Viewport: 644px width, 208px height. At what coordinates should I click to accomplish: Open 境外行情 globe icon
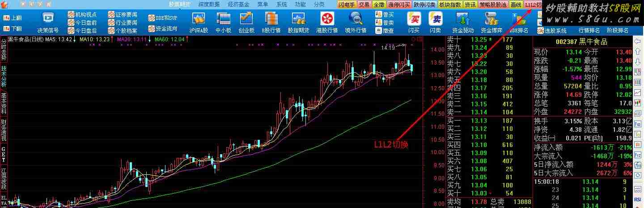coord(356,18)
